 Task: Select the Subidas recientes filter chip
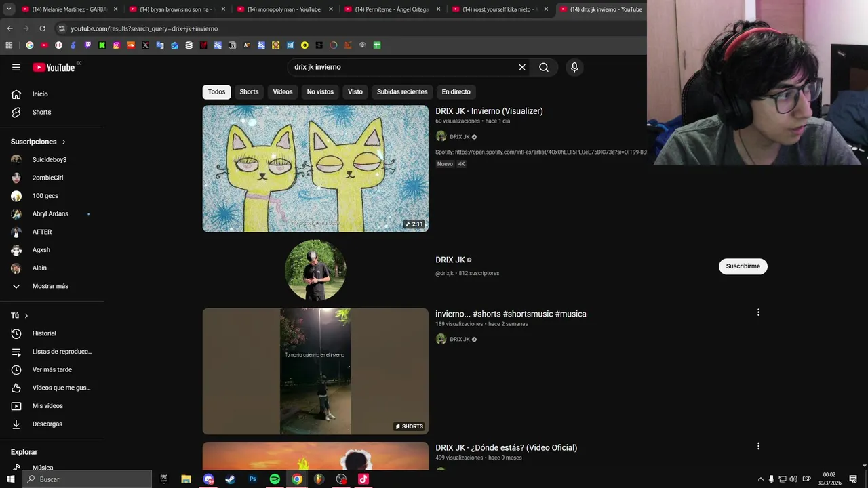coord(402,91)
